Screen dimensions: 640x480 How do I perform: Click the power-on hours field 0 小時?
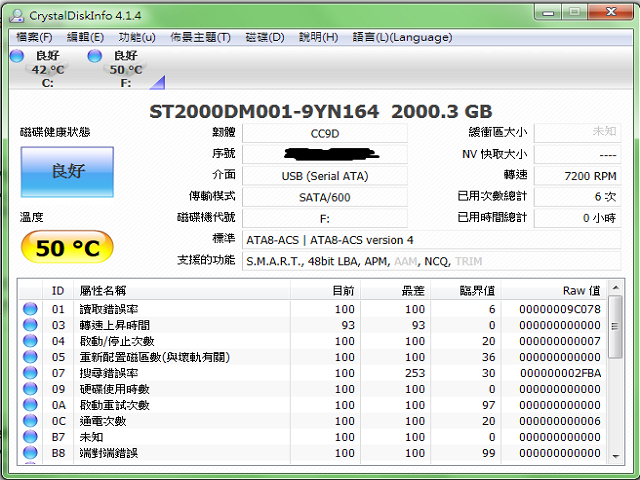point(578,218)
